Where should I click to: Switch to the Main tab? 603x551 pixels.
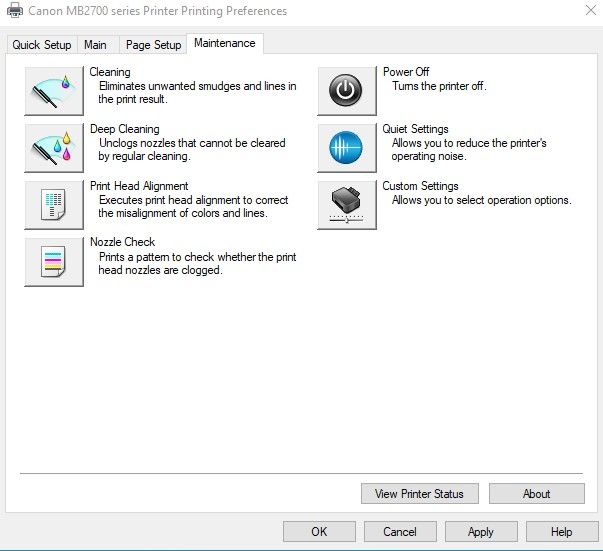tap(95, 45)
